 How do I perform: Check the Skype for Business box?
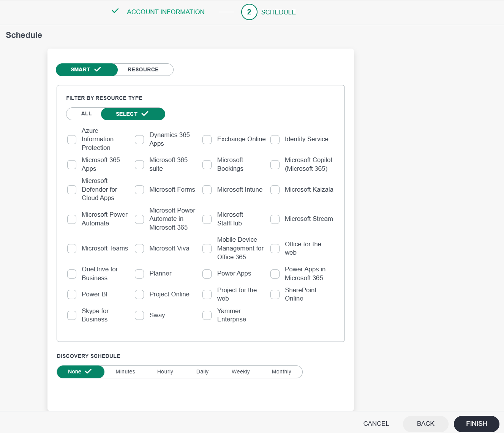[x=72, y=315]
